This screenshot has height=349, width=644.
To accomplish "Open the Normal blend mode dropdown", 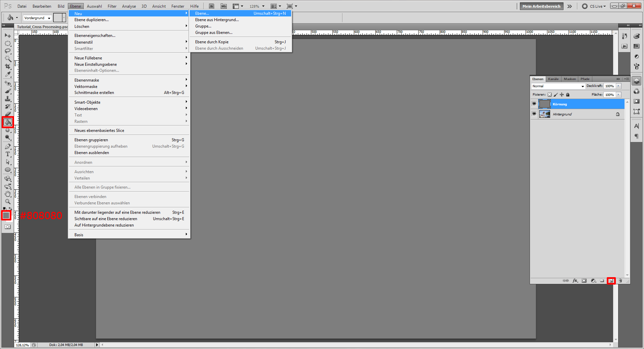I will (558, 86).
